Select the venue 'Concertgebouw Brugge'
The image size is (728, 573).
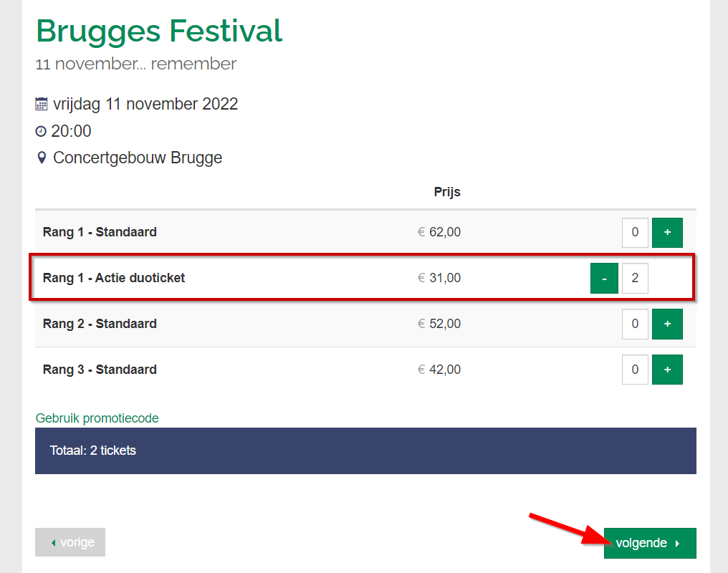point(138,158)
